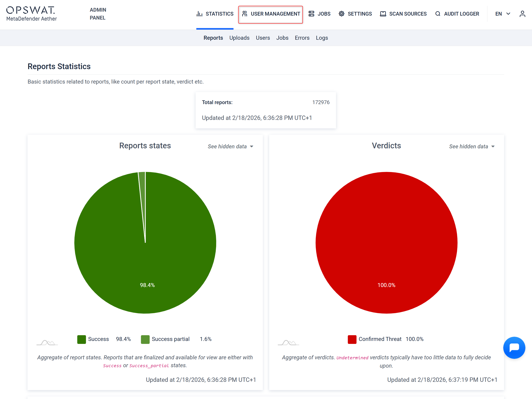
Task: Click the Settings gear icon
Action: click(341, 14)
